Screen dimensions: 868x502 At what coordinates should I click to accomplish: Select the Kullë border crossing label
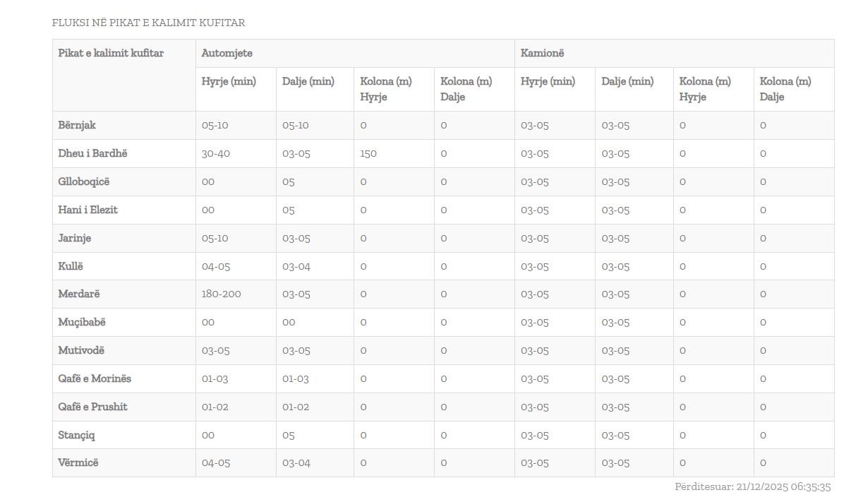71,266
